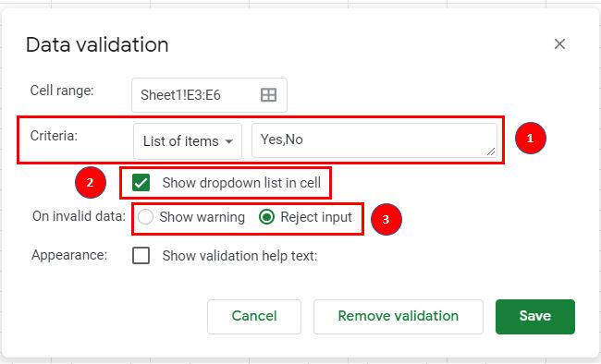Click the Data validation title text

coord(97,45)
